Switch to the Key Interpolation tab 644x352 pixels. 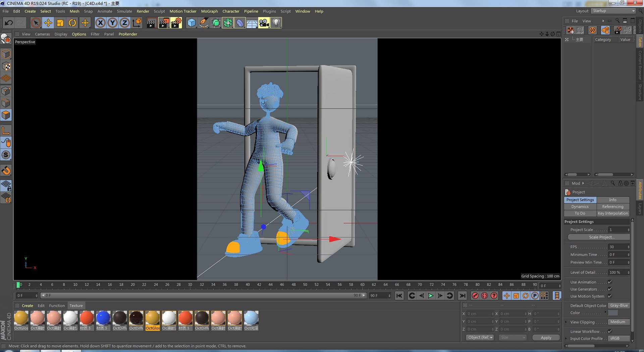(x=613, y=213)
